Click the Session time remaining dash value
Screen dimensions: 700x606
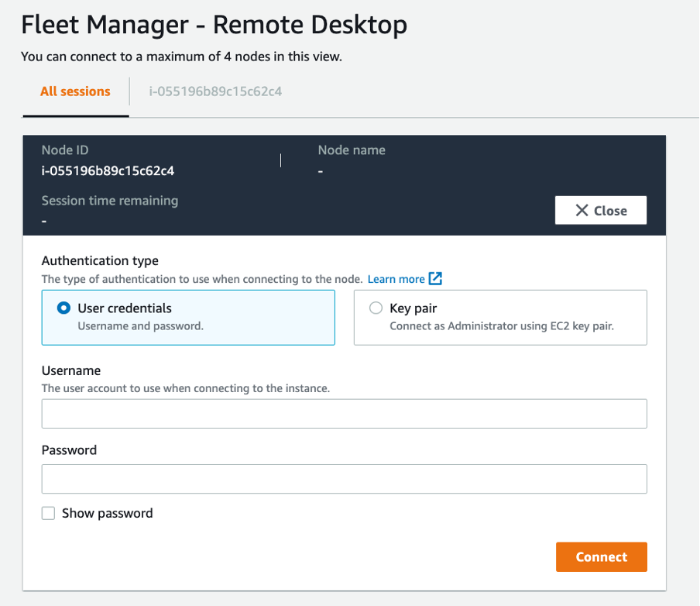pyautogui.click(x=44, y=219)
